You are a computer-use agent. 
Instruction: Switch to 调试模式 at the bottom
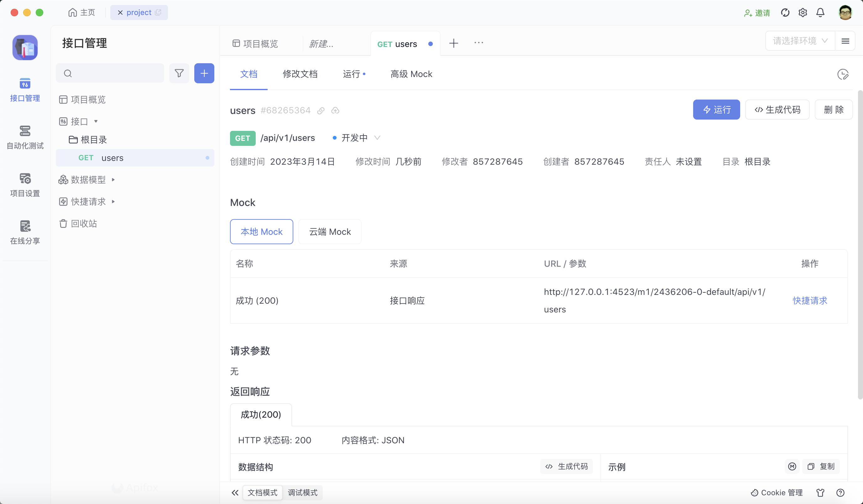(x=302, y=493)
